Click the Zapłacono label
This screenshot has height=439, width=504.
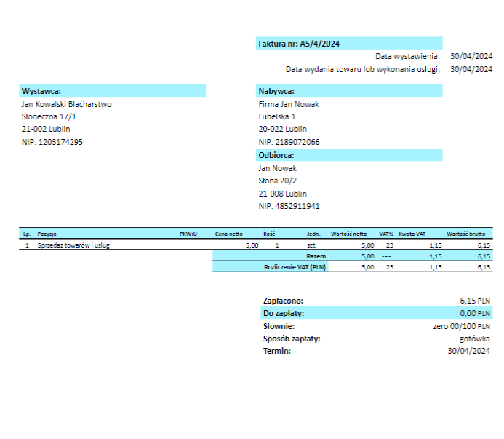tap(283, 301)
